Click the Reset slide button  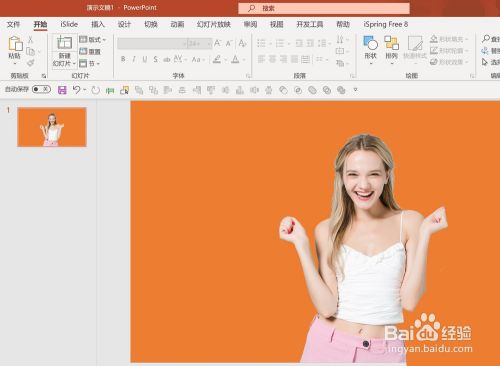[90, 51]
